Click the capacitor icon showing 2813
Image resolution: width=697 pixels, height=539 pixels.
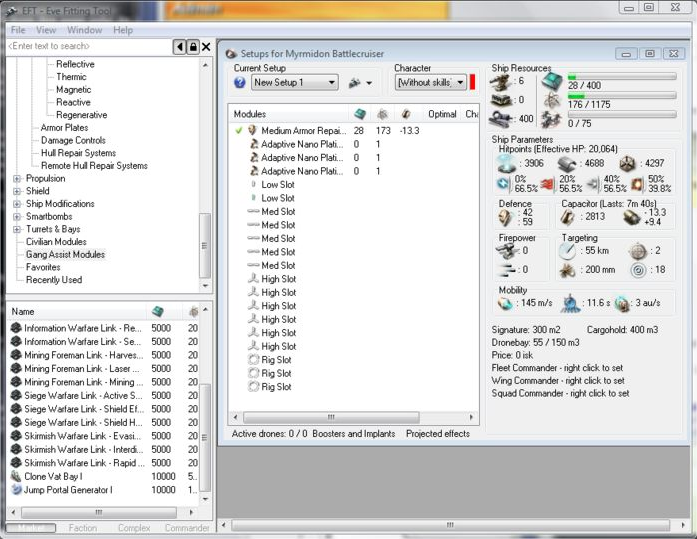(567, 217)
